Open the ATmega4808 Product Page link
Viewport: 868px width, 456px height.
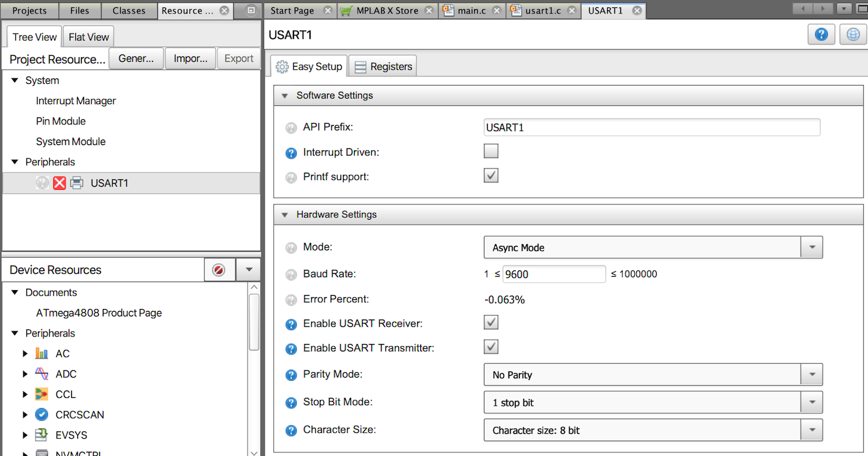tap(99, 313)
